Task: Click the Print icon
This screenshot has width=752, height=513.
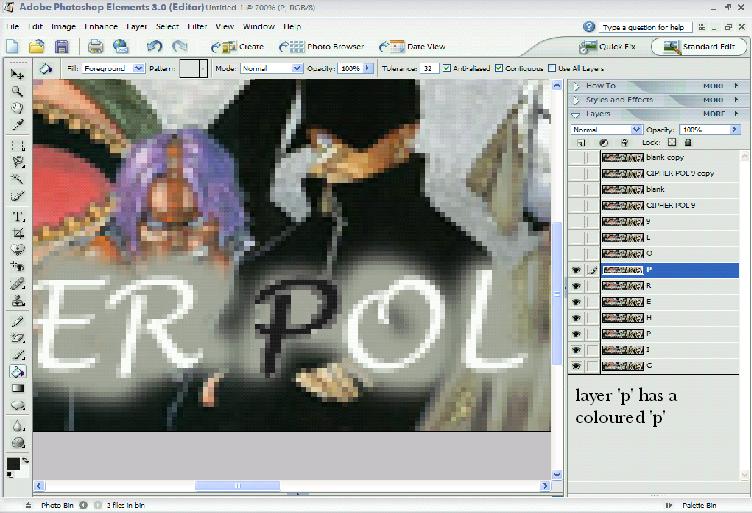Action: point(95,47)
